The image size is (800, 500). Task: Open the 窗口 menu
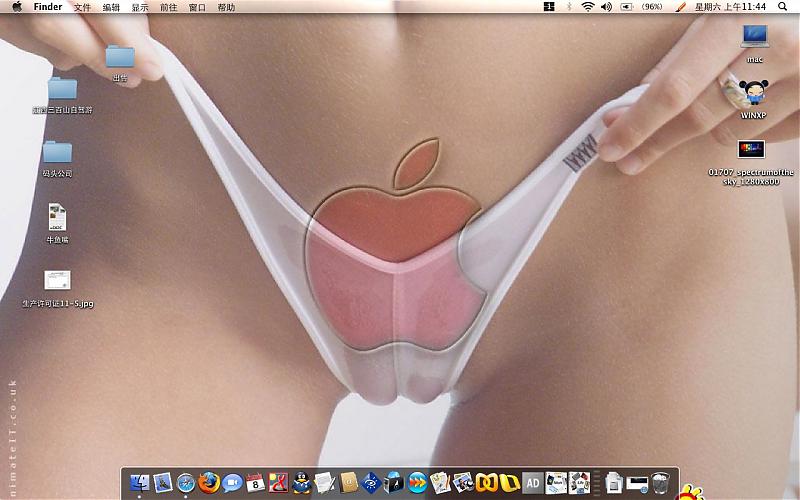pyautogui.click(x=197, y=7)
